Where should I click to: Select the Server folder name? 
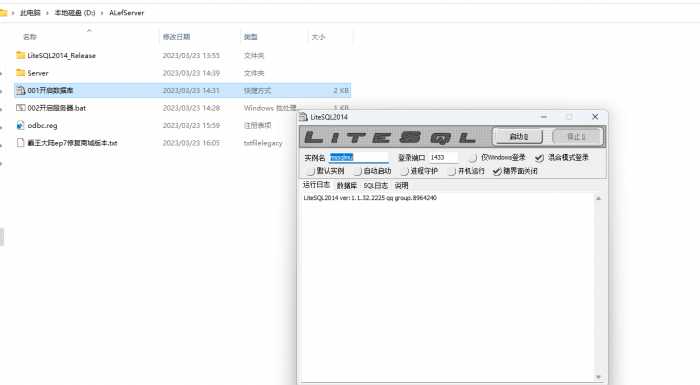pos(38,73)
